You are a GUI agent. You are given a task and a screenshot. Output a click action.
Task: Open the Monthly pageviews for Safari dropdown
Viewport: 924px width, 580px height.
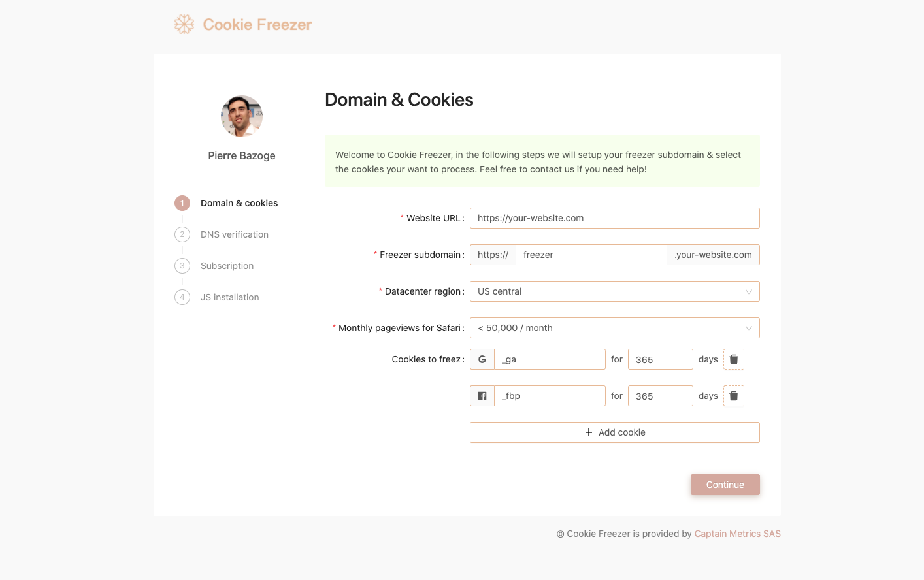pos(614,327)
